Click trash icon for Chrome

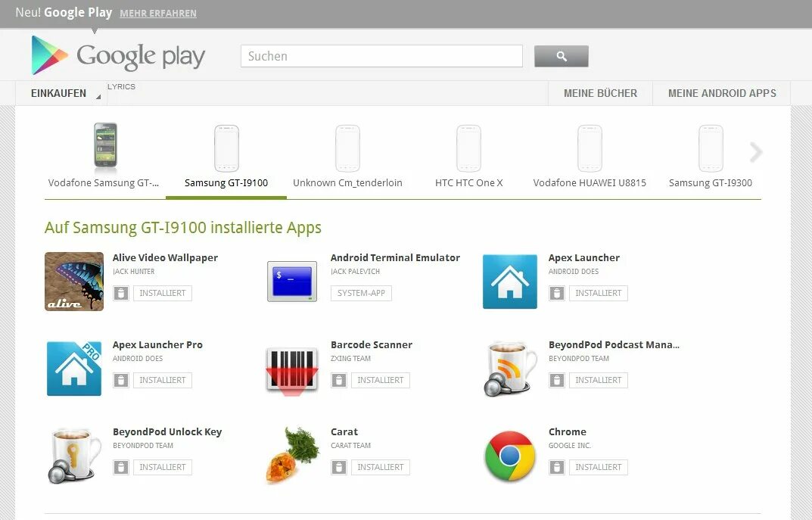[557, 467]
